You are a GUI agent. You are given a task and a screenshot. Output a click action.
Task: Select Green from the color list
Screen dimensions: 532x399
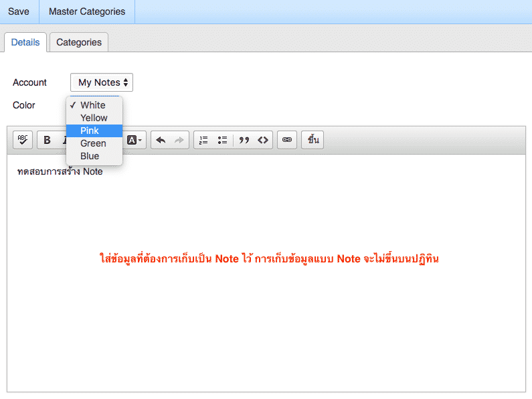pos(94,143)
